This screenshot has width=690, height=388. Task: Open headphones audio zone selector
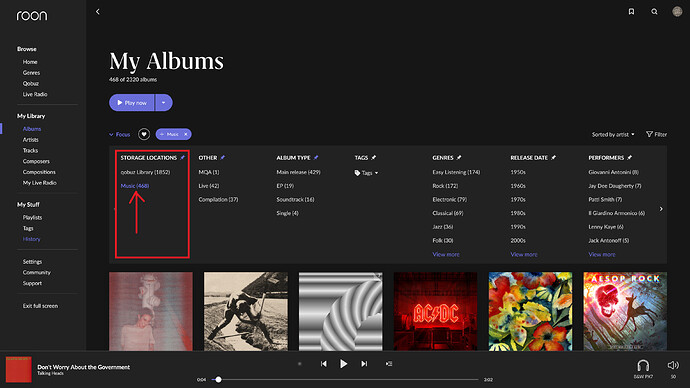pyautogui.click(x=643, y=366)
